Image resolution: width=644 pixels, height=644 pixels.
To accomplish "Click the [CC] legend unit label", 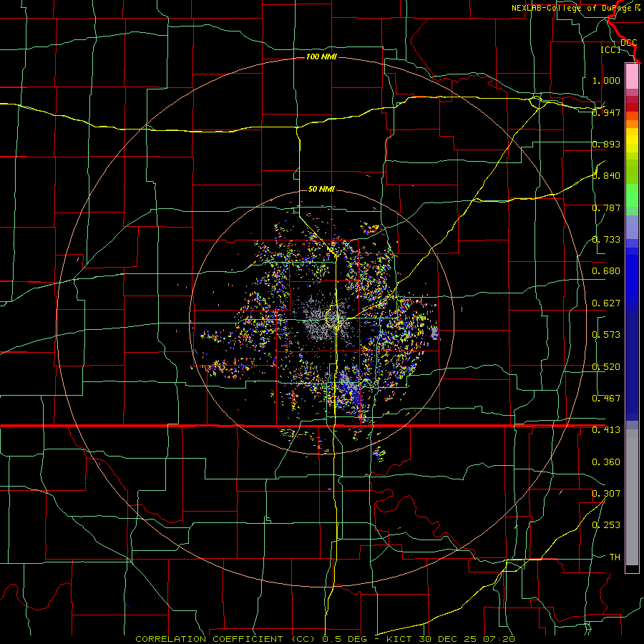I will click(610, 49).
